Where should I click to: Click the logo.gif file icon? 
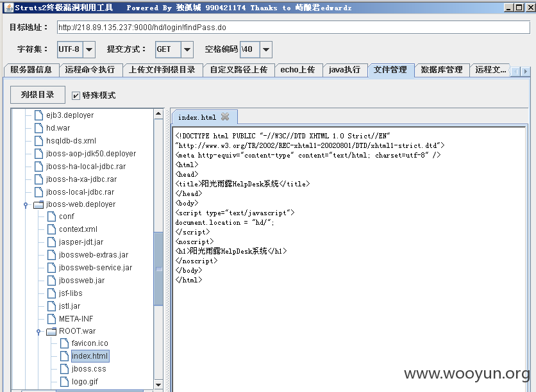point(64,382)
